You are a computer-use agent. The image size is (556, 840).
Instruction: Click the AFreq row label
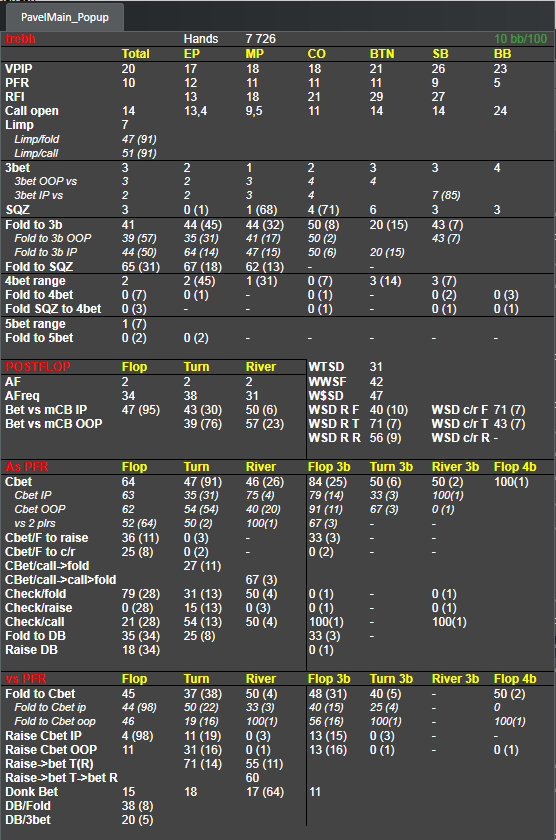[22, 396]
